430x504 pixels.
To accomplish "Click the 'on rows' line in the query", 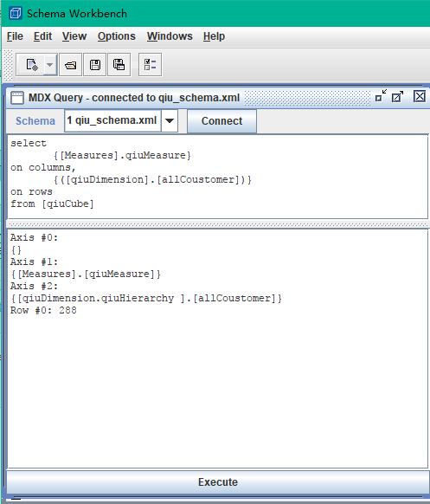I will click(x=31, y=192).
